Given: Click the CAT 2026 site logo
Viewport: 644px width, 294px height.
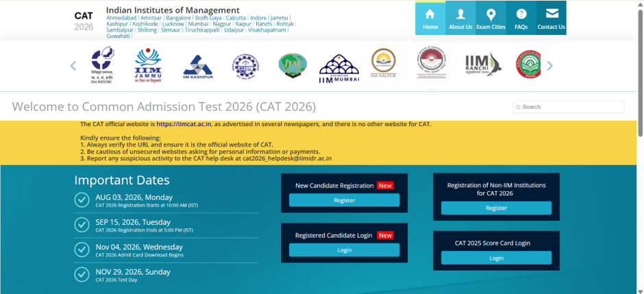Looking at the screenshot, I should (84, 21).
